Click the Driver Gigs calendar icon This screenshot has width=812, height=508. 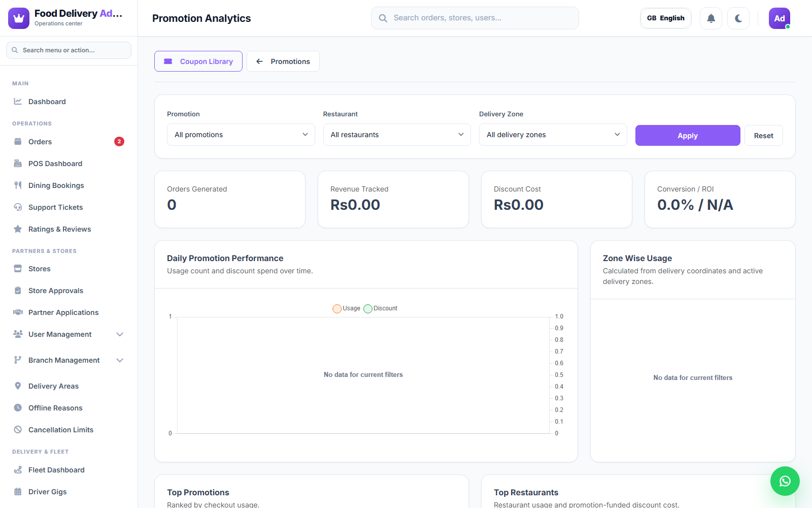(x=18, y=492)
